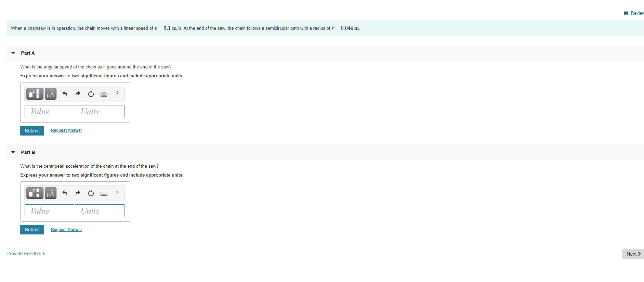Click the Part B Value field

tap(49, 211)
